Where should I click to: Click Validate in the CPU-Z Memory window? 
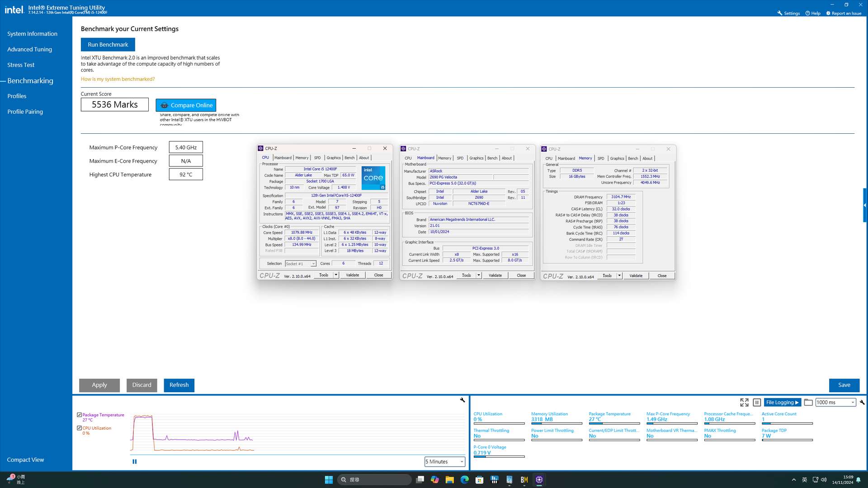(636, 276)
